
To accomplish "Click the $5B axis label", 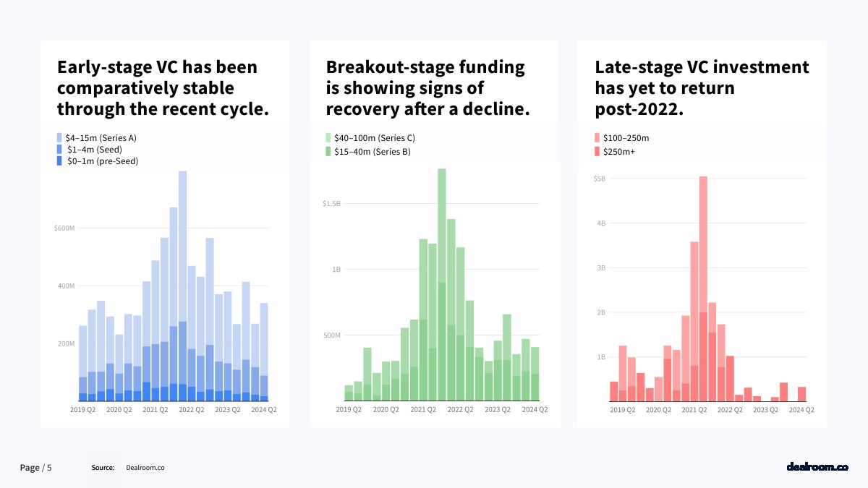I will [x=599, y=179].
